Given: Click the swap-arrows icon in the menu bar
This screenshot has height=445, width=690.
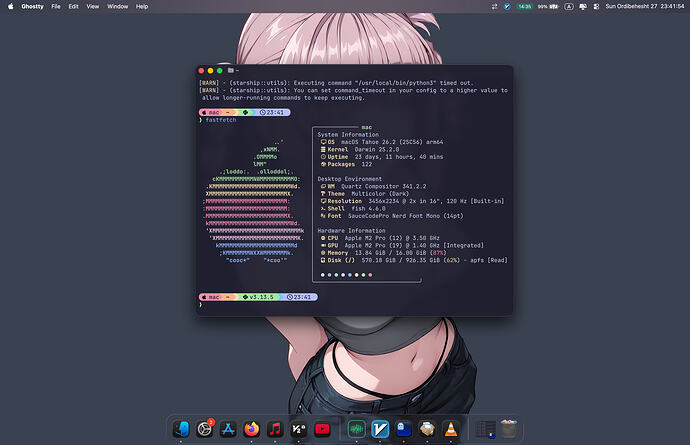Looking at the screenshot, I should point(494,6).
